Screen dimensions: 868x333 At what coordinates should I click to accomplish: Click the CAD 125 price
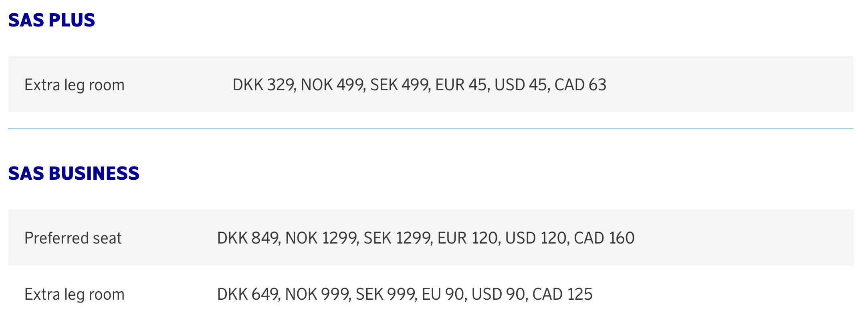coord(562,294)
